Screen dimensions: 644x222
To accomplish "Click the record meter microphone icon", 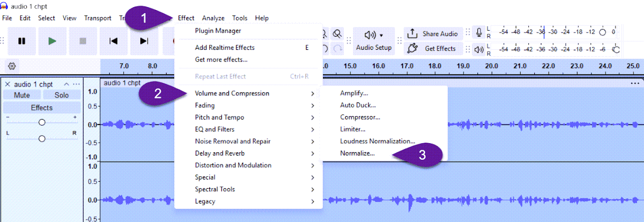I will point(479,32).
